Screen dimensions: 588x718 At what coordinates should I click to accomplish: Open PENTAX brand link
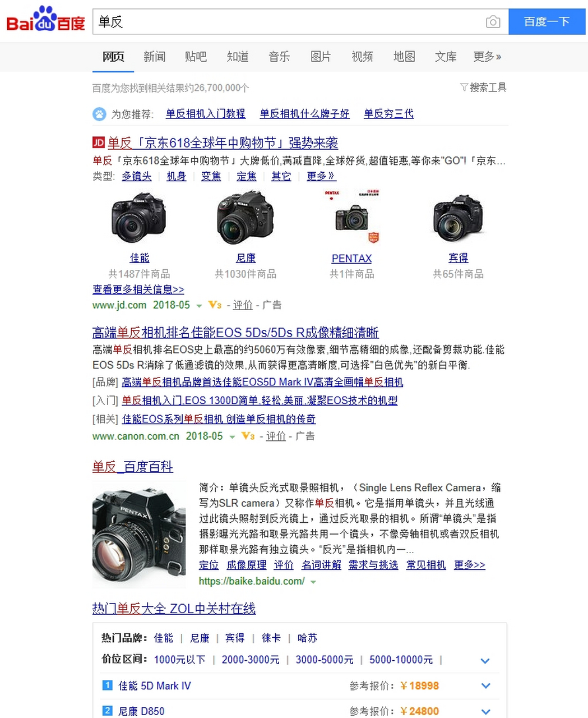[351, 259]
